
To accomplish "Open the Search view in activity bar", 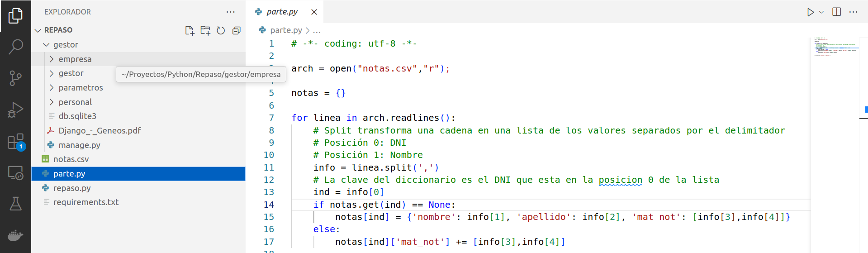I will [15, 47].
